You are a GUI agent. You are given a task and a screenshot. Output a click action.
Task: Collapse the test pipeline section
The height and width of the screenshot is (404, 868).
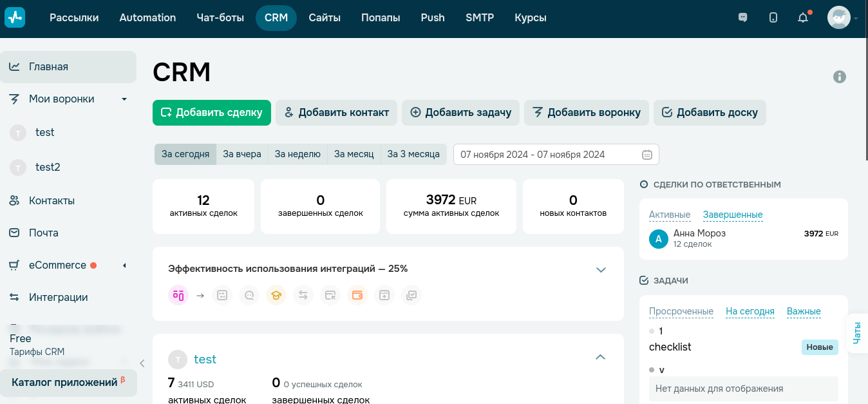pos(600,357)
